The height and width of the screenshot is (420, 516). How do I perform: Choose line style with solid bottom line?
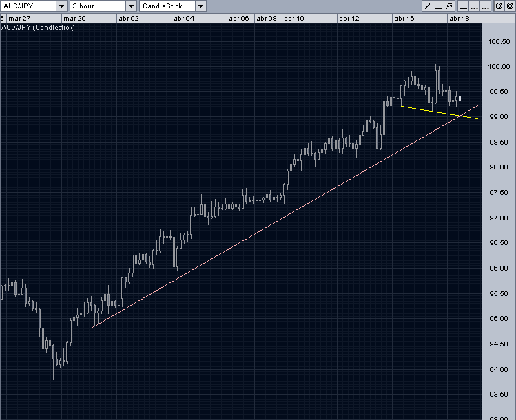[x=463, y=6]
